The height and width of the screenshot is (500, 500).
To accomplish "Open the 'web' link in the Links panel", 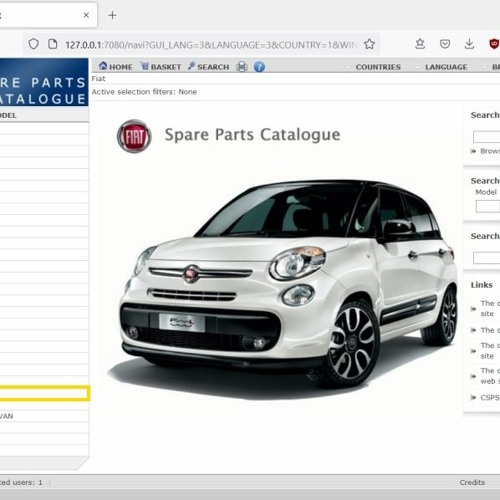I will tap(490, 376).
